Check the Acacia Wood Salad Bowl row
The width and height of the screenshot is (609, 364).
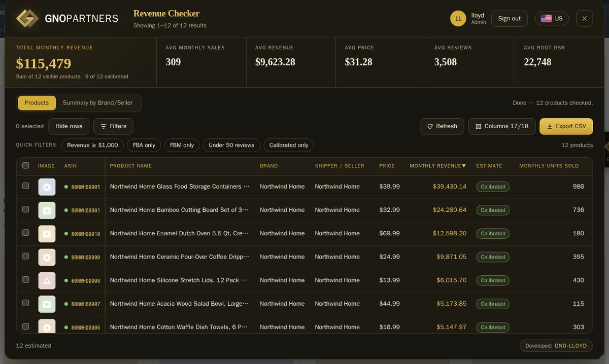[x=26, y=303]
